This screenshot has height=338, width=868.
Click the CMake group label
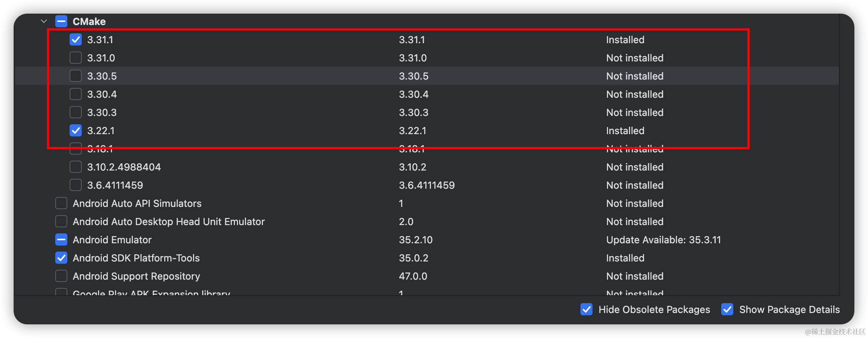coord(89,22)
